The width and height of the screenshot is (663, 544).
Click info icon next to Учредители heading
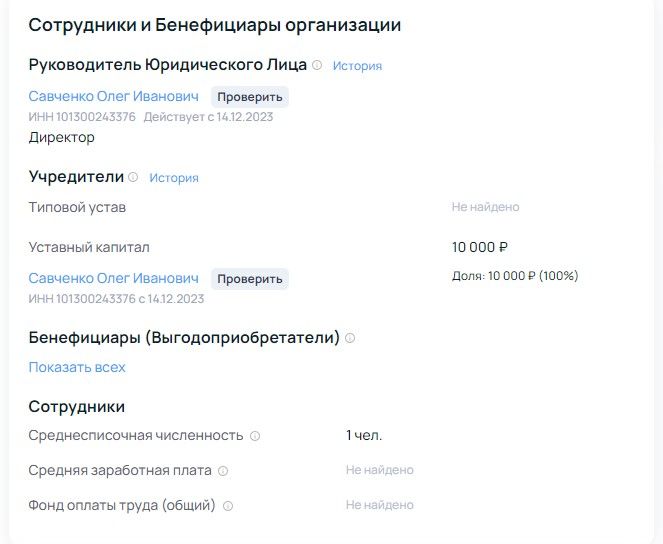click(133, 177)
